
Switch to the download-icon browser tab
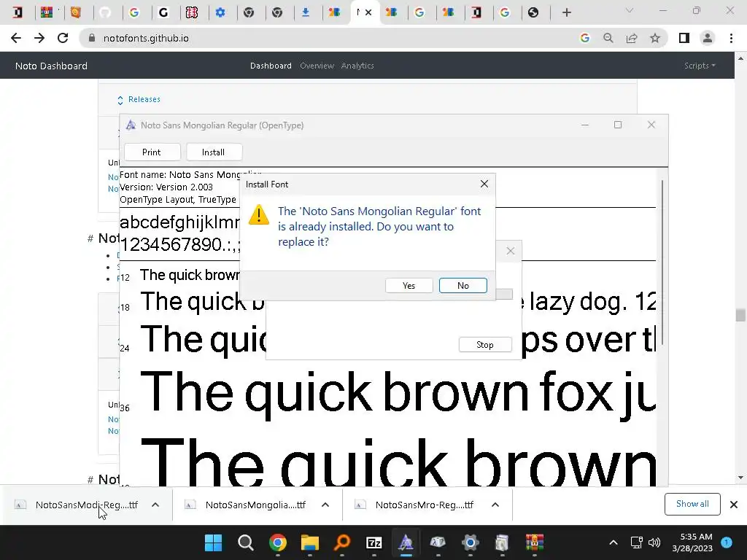(x=306, y=12)
